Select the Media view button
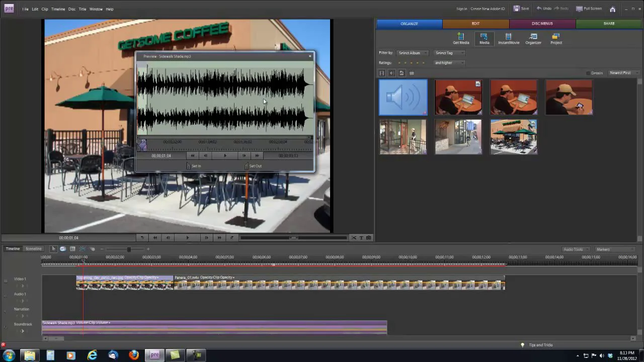 point(484,39)
